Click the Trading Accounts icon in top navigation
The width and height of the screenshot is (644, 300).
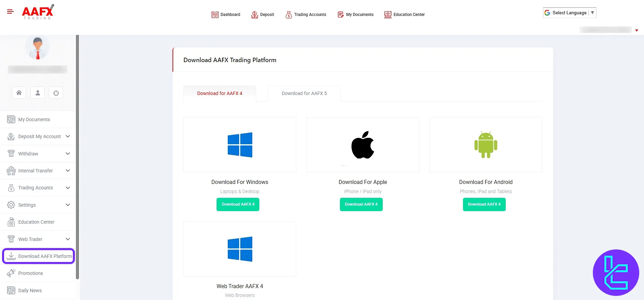[289, 15]
